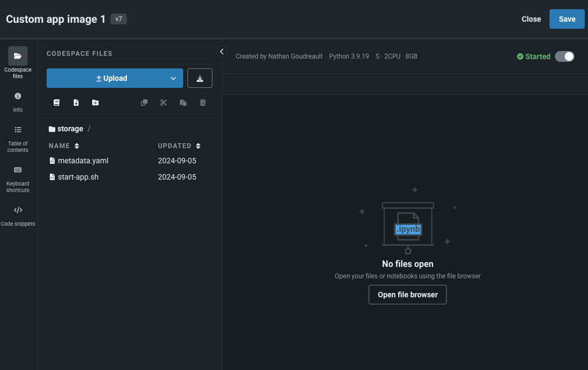
Task: Save the custom app image
Action: pyautogui.click(x=567, y=19)
